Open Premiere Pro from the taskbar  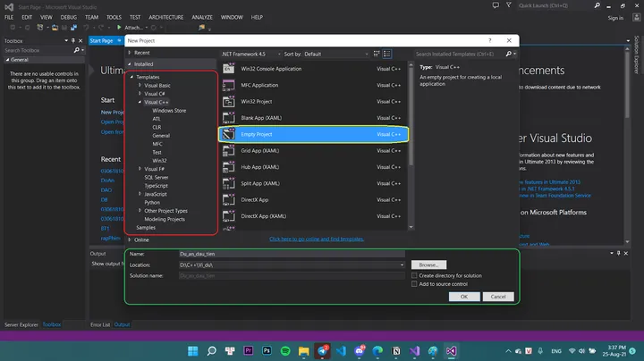[x=249, y=351]
